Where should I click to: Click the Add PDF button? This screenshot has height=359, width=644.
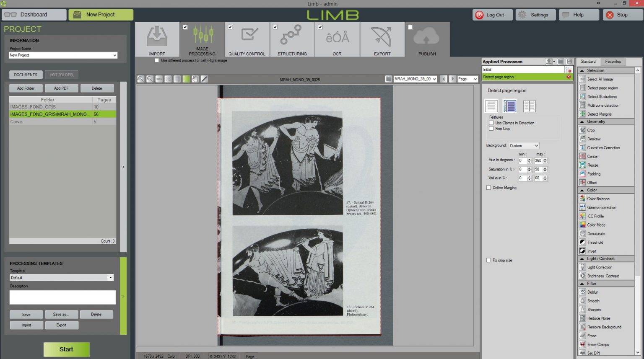[61, 88]
